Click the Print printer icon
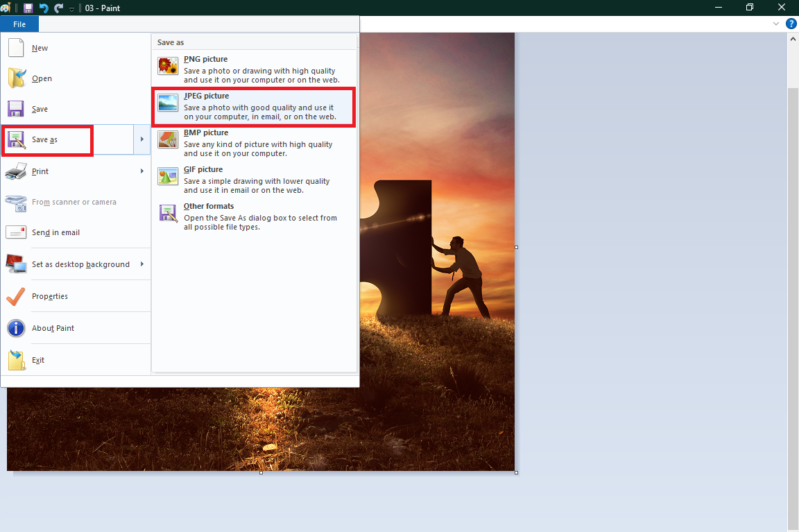This screenshot has width=799, height=532. [16, 171]
